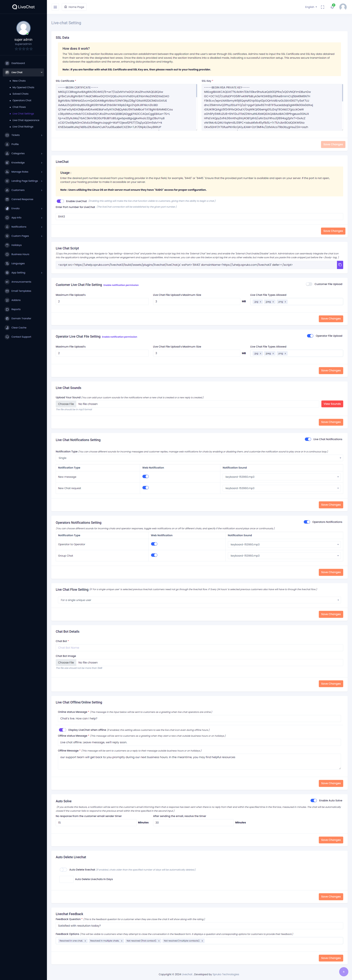
Task: Open the notifications bell with badge 3
Action: coord(332,7)
